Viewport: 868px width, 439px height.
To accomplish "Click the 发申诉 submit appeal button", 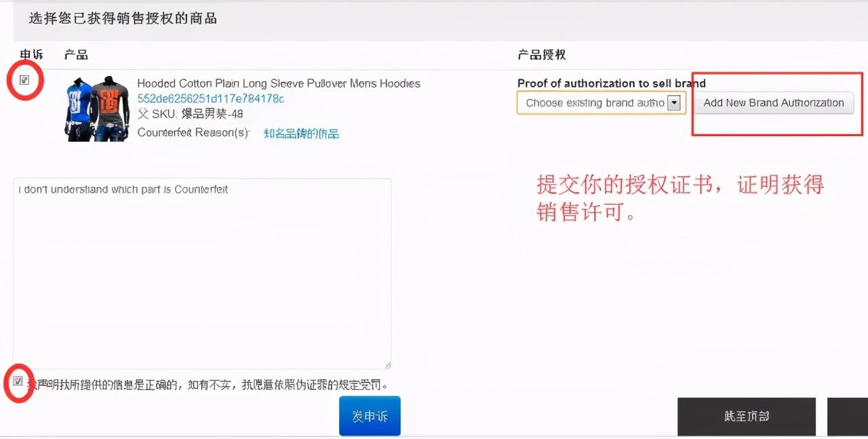I will click(x=369, y=416).
